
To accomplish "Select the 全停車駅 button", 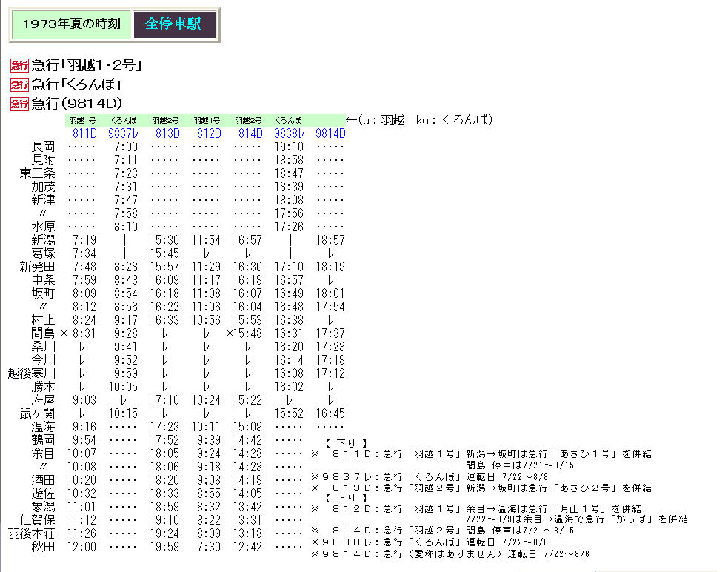I will (x=174, y=24).
